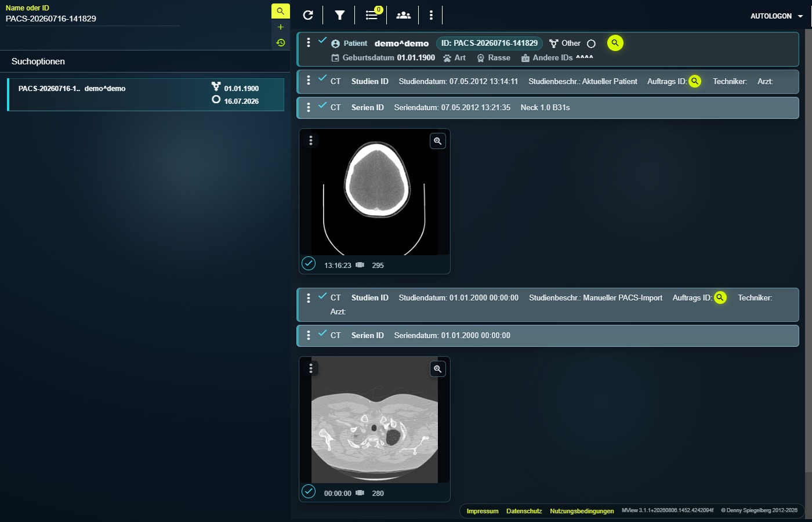Viewport: 812px width, 522px height.
Task: Toggle checkmark of series Neck 1.0 B31s
Action: (322, 104)
